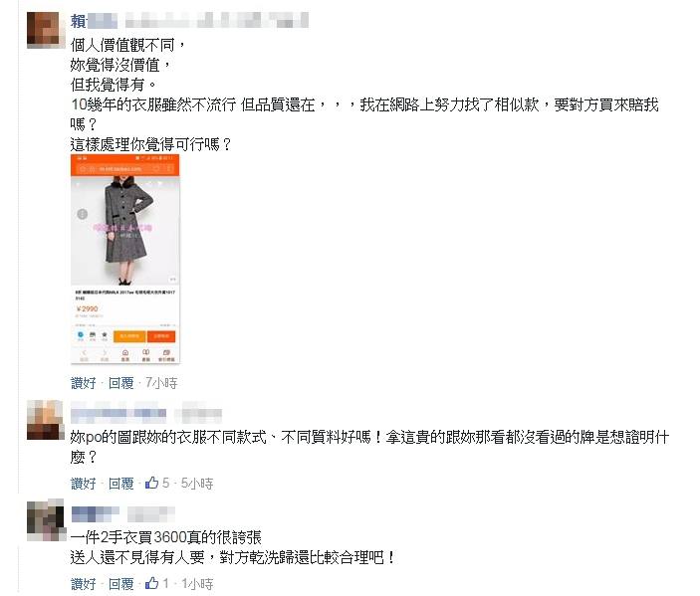Viewport: 700px width, 596px height.
Task: Open the second commenter's blurred name link
Action: tap(146, 415)
